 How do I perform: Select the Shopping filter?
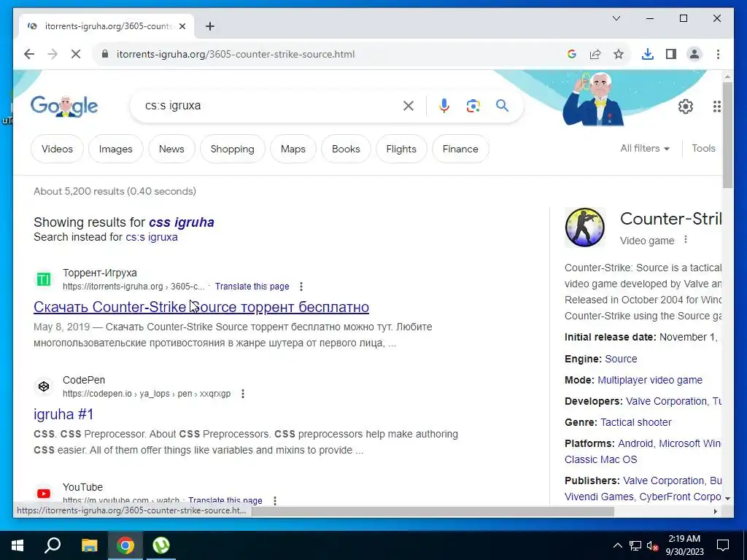pos(233,149)
